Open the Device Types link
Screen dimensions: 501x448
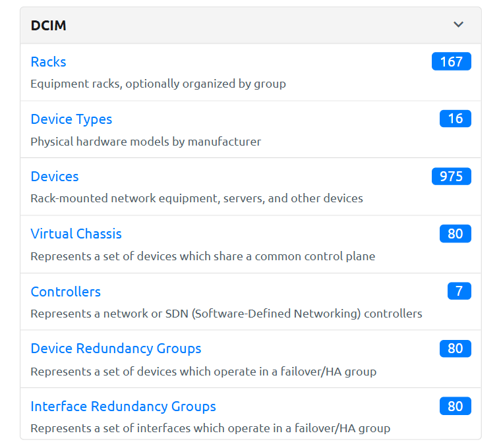pos(71,119)
